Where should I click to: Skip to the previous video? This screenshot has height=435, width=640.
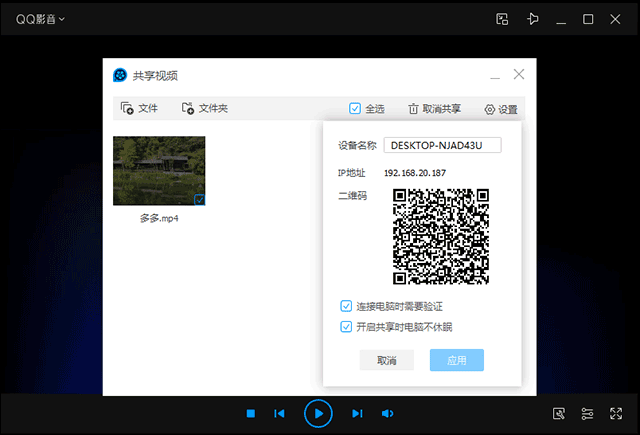(281, 413)
